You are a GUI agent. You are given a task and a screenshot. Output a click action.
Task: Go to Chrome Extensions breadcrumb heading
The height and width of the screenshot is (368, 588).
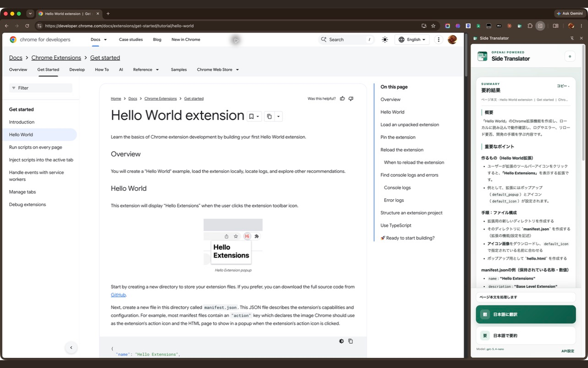(56, 57)
